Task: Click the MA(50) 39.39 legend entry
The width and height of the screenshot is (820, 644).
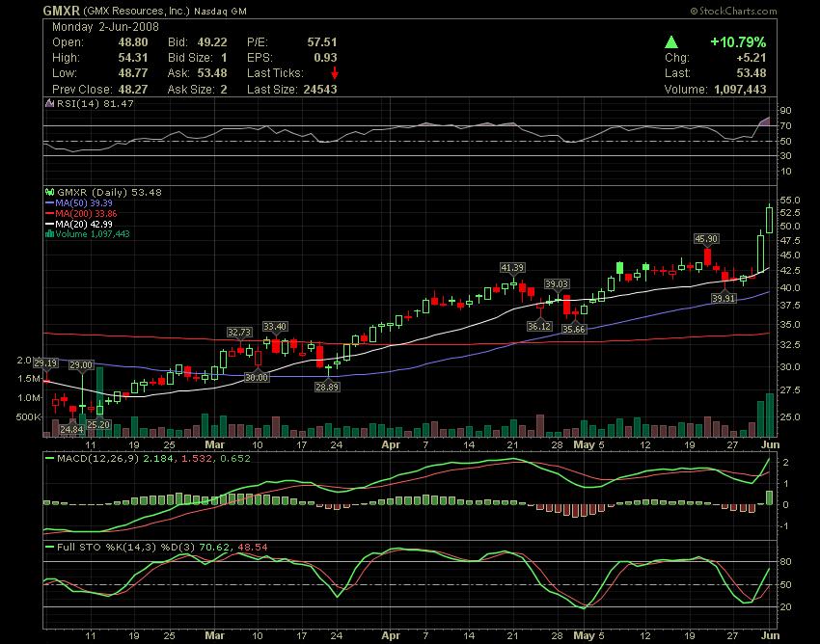Action: pyautogui.click(x=84, y=203)
